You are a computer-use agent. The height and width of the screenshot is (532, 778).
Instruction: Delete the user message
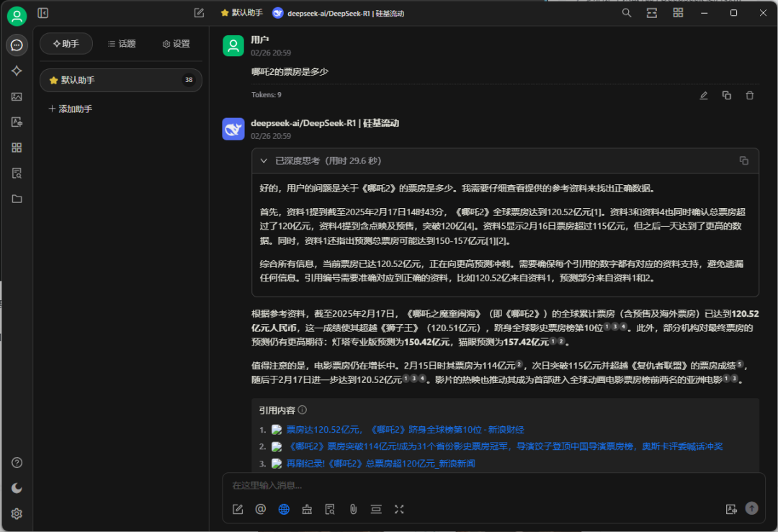click(x=750, y=95)
